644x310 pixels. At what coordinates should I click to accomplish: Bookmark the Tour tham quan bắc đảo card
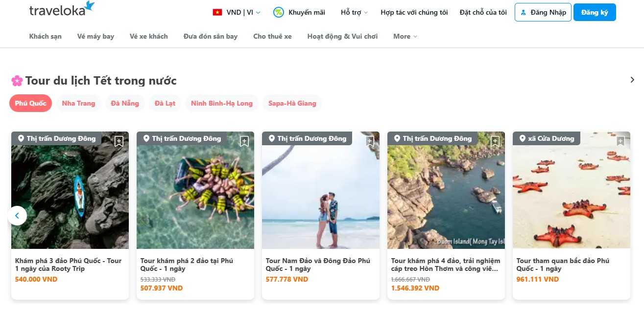tap(620, 141)
